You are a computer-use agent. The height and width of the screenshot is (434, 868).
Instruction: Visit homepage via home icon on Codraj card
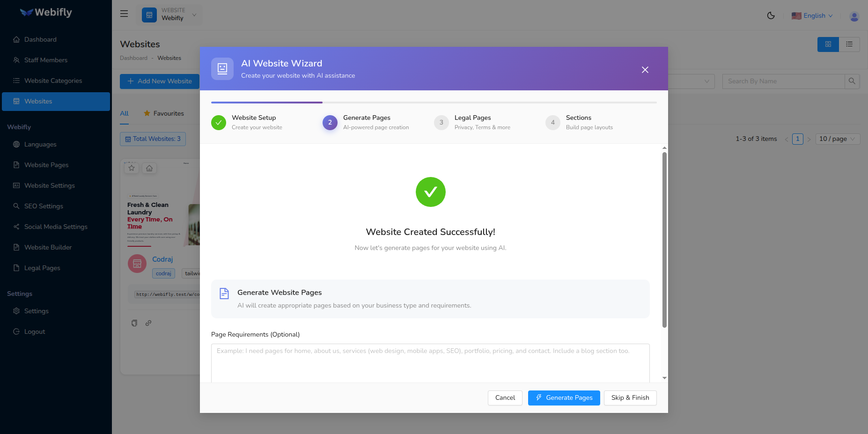(x=149, y=168)
